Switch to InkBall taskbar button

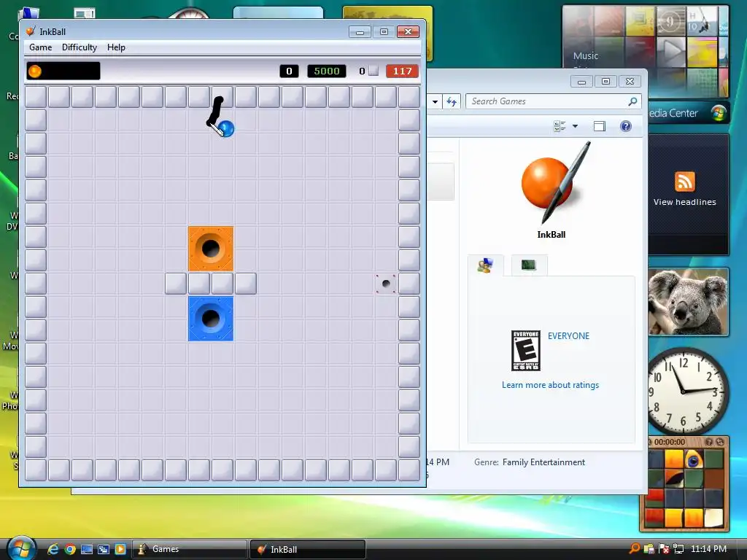(308, 549)
